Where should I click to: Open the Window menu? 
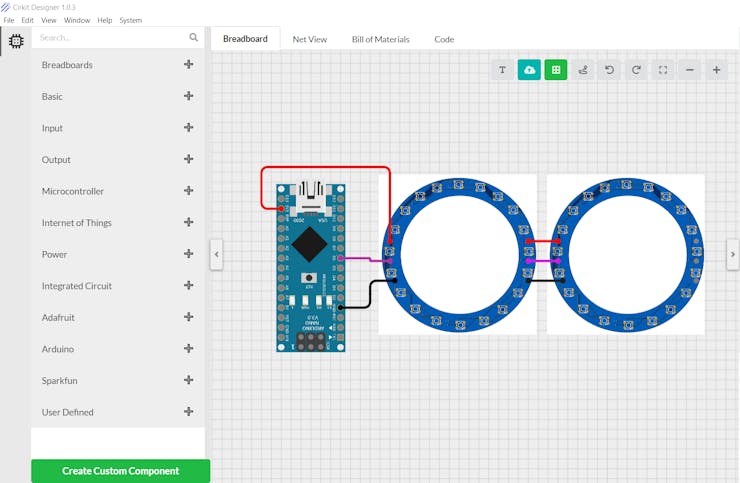pos(77,20)
